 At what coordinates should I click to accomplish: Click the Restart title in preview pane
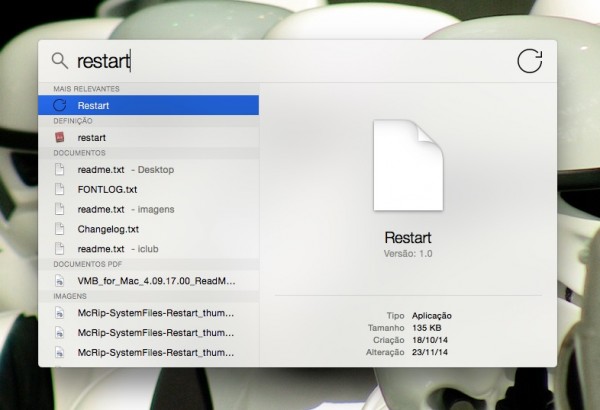click(408, 238)
